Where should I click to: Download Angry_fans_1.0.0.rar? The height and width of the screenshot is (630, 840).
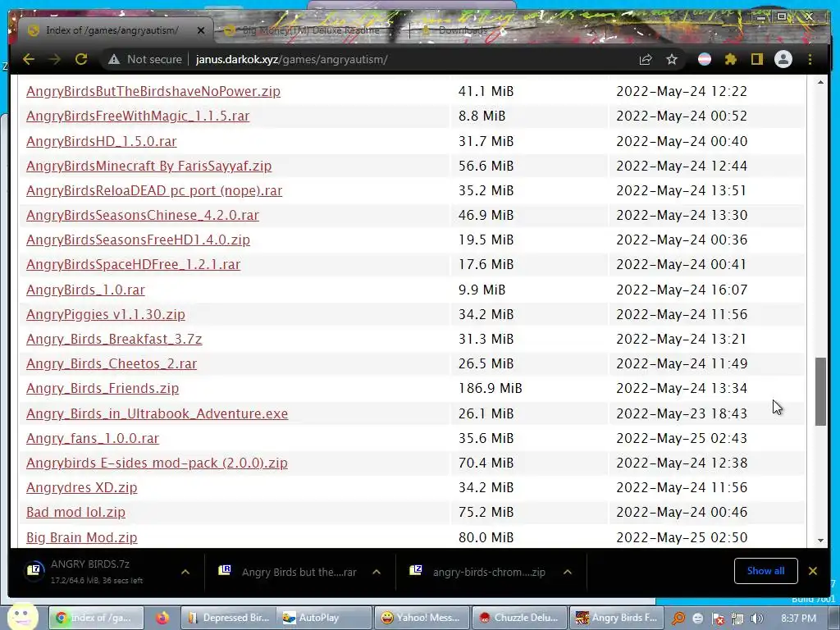coord(93,438)
